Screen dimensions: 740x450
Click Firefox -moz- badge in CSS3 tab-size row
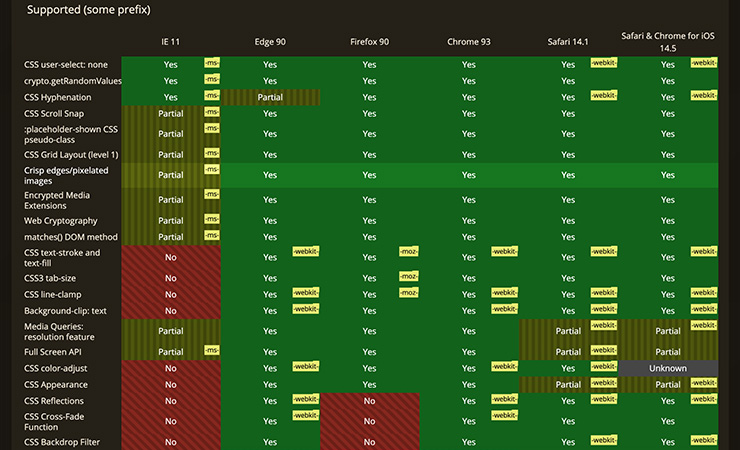(x=408, y=276)
